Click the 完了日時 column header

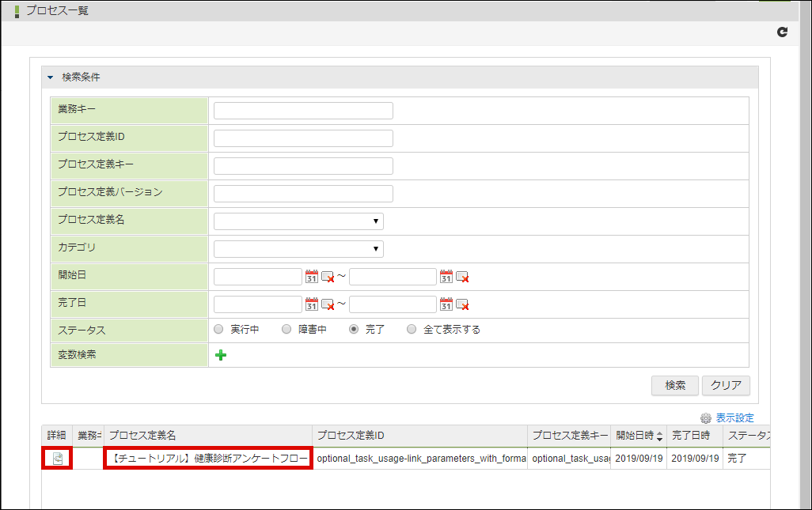click(x=695, y=436)
